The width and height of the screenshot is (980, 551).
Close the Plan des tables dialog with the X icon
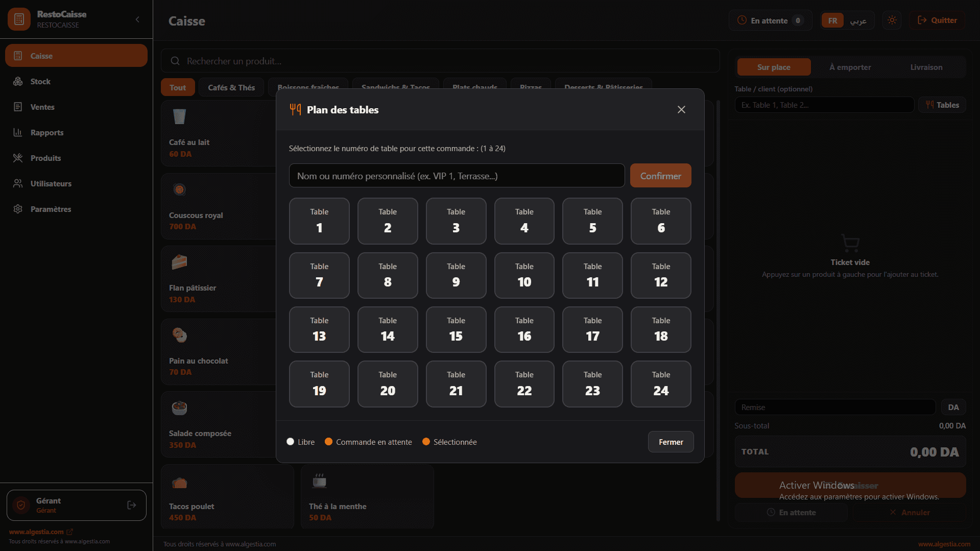pos(681,110)
